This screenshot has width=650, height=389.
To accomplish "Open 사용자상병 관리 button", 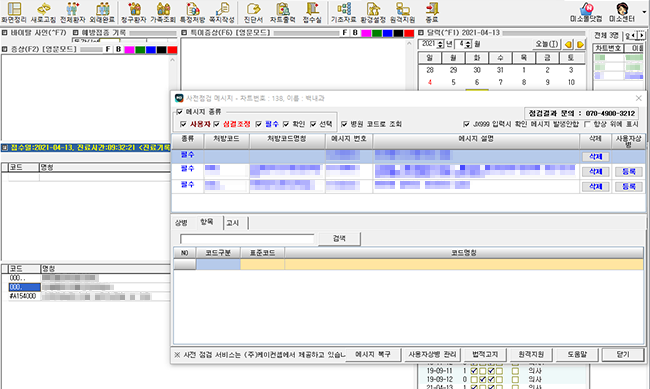I will coord(432,355).
